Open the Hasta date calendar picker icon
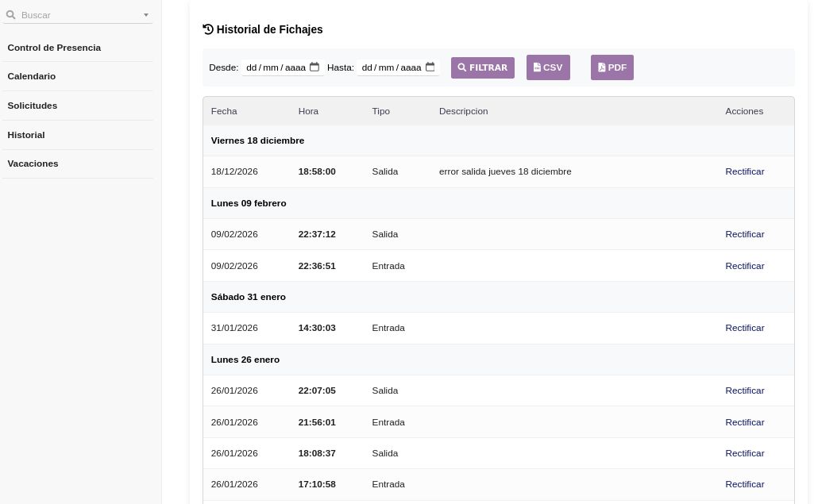This screenshot has height=504, width=818. pos(430,67)
